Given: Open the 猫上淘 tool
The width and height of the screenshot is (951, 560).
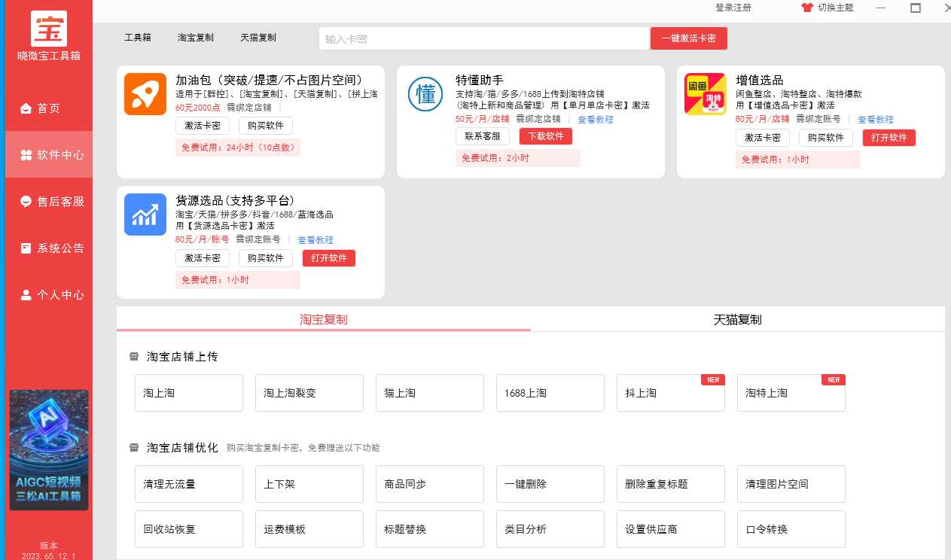Looking at the screenshot, I should pyautogui.click(x=430, y=393).
